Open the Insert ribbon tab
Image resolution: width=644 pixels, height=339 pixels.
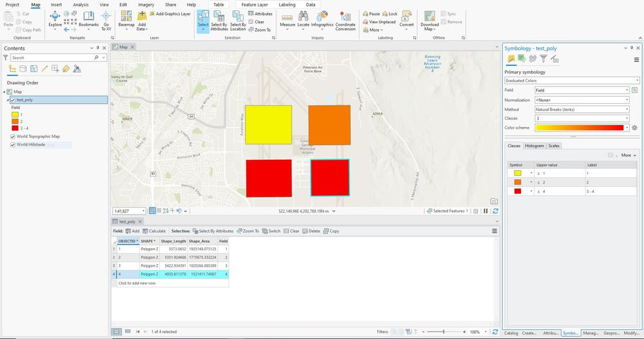[56, 5]
